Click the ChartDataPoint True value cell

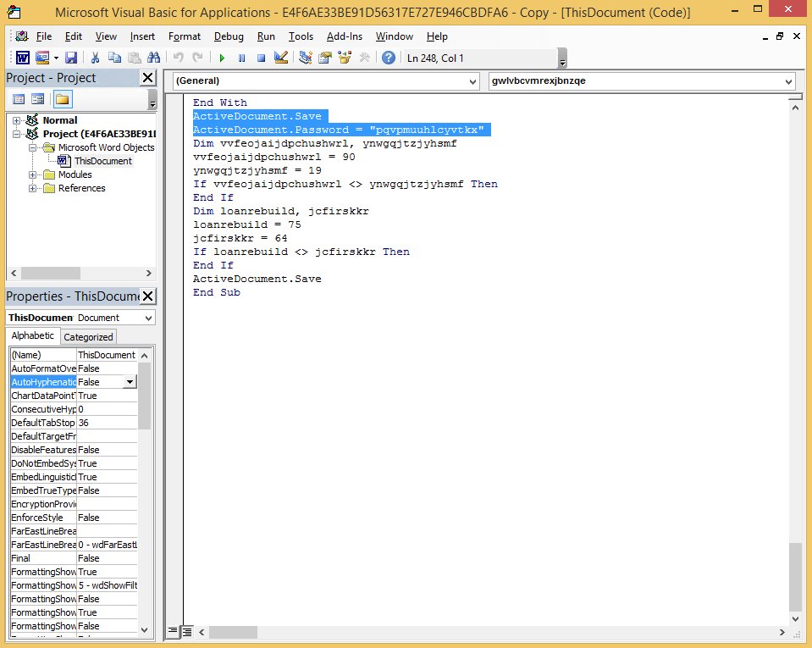click(108, 396)
